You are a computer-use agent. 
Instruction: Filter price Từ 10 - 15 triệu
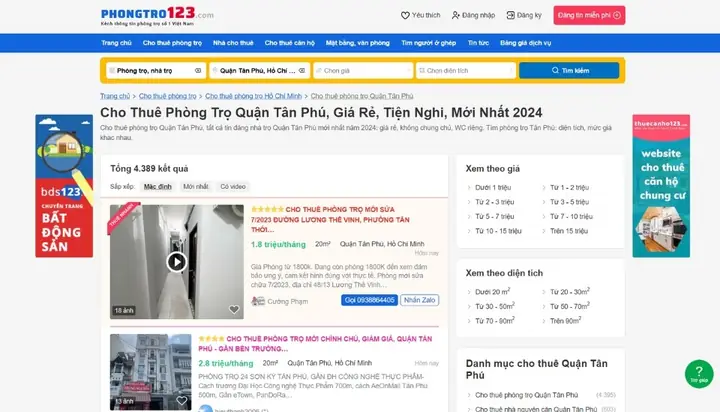498,231
